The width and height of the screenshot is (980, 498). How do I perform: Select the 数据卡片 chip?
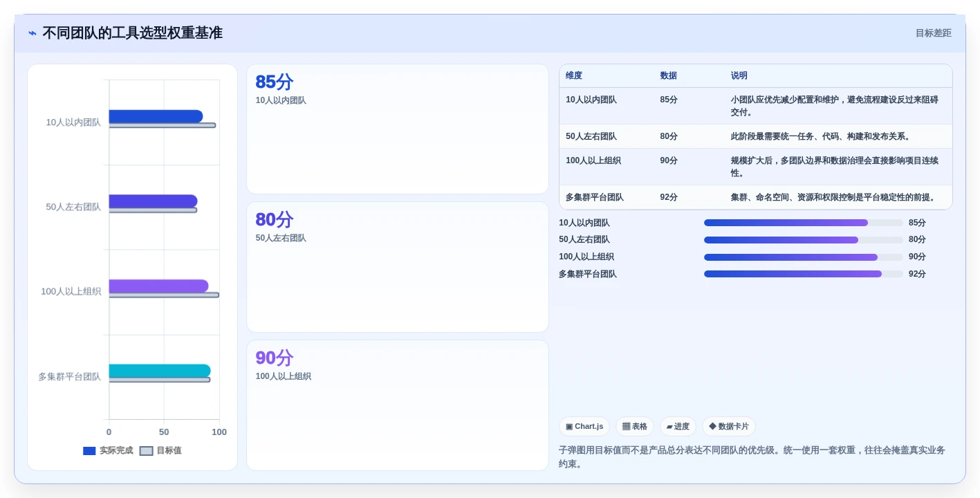(x=729, y=427)
